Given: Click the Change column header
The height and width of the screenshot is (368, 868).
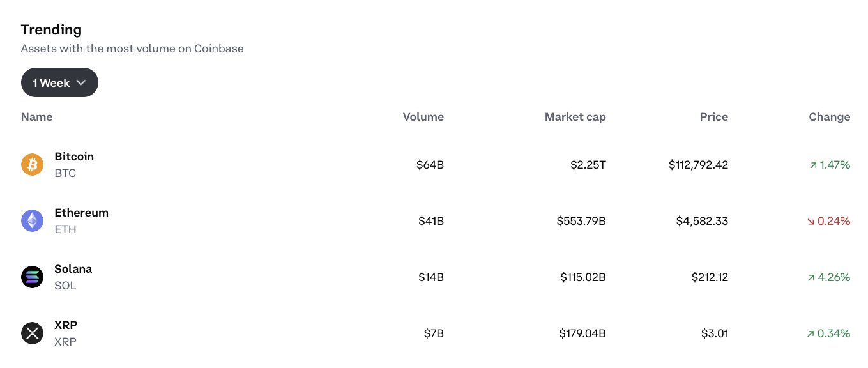Looking at the screenshot, I should point(829,117).
